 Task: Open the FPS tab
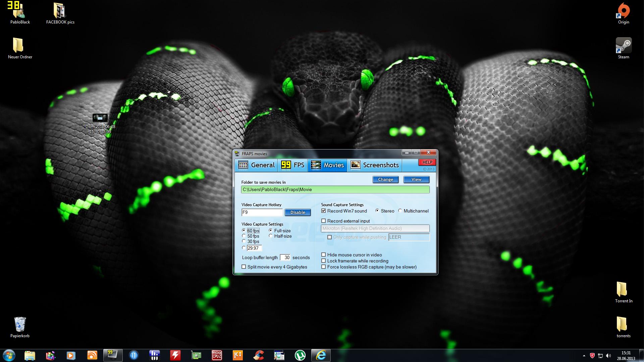tap(293, 165)
